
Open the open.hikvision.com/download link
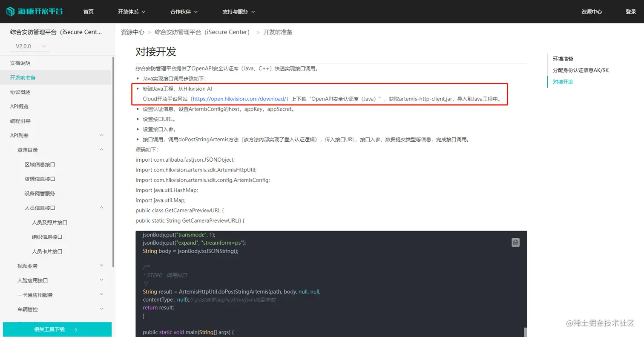[x=240, y=99]
